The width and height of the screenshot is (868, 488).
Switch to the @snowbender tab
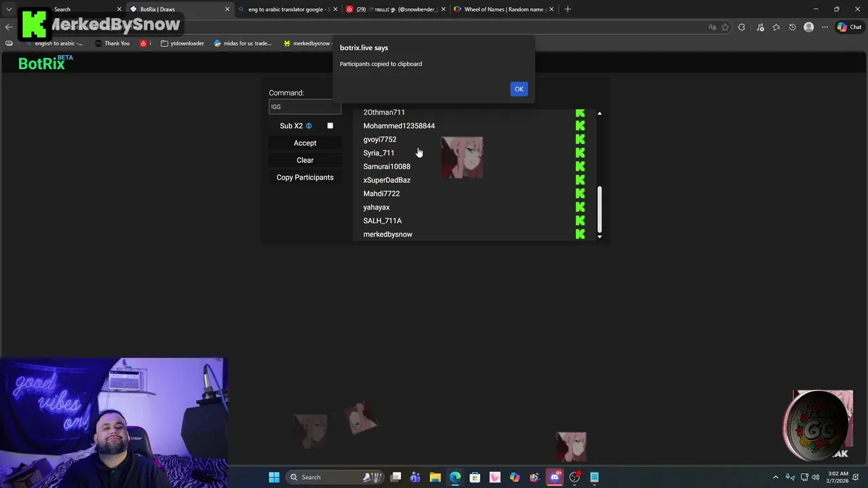(x=395, y=9)
